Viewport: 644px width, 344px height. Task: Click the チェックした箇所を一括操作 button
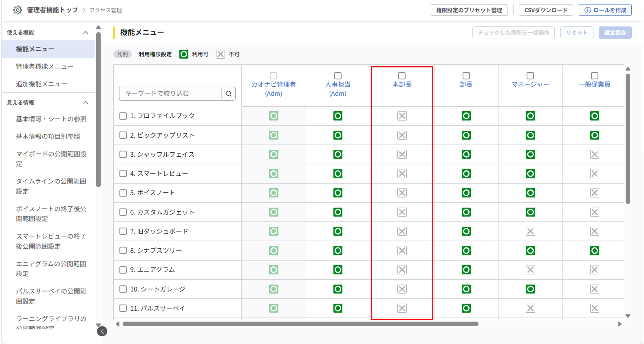click(513, 32)
